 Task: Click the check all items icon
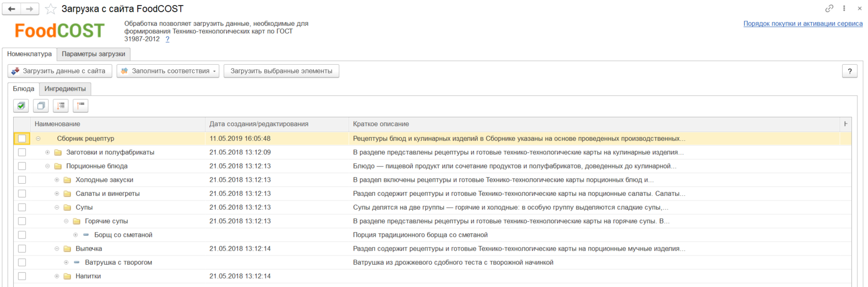(x=21, y=106)
